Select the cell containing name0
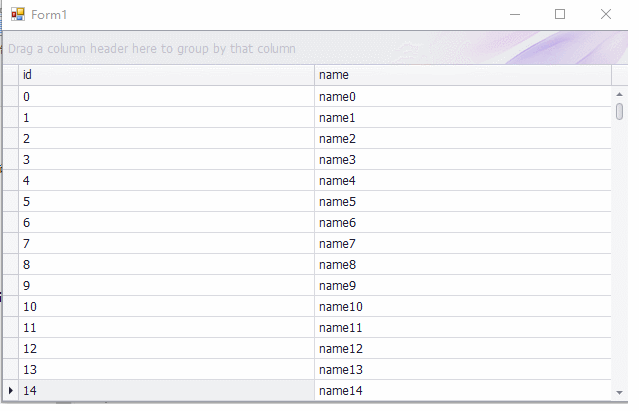Image resolution: width=639 pixels, height=411 pixels. click(463, 97)
